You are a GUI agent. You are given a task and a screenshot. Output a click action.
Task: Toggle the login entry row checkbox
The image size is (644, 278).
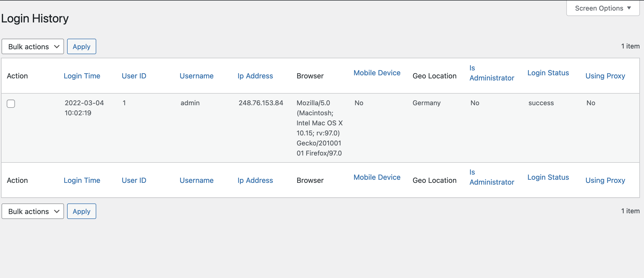11,103
